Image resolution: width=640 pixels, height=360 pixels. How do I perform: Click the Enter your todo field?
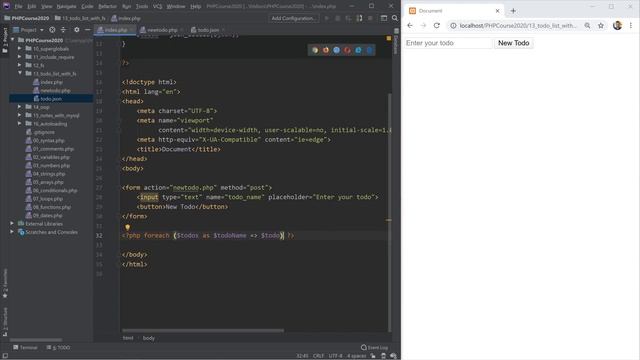[448, 43]
